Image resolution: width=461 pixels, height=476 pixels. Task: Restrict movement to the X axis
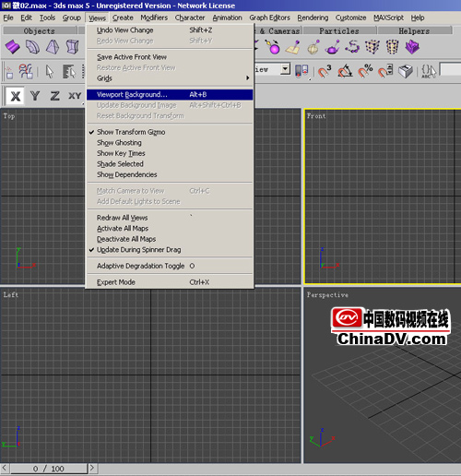[x=16, y=96]
